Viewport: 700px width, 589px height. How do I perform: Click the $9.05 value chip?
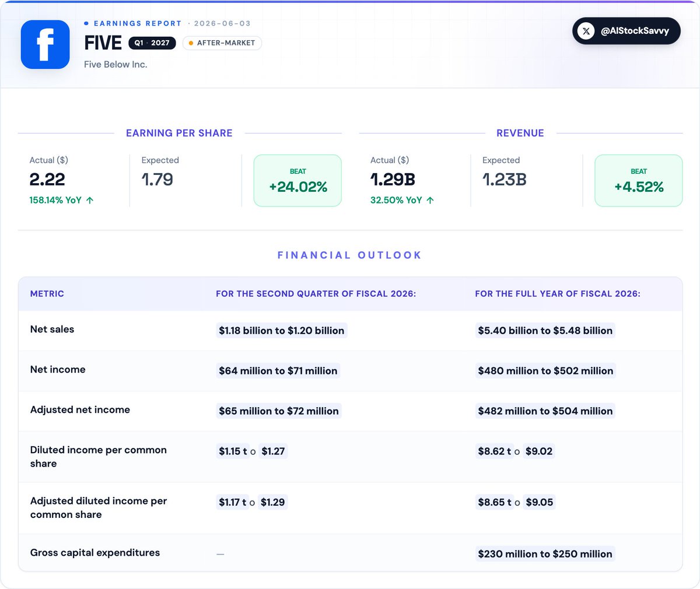coord(540,503)
